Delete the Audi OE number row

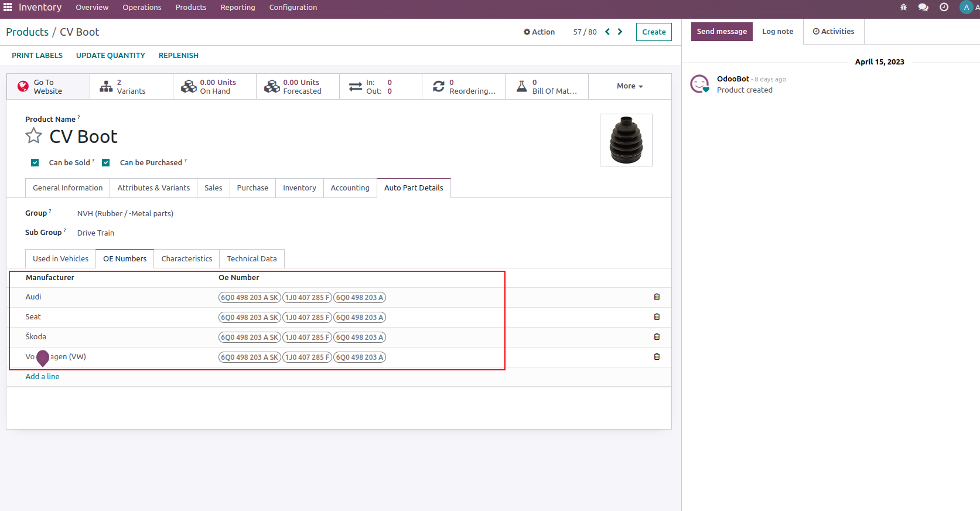click(x=657, y=297)
